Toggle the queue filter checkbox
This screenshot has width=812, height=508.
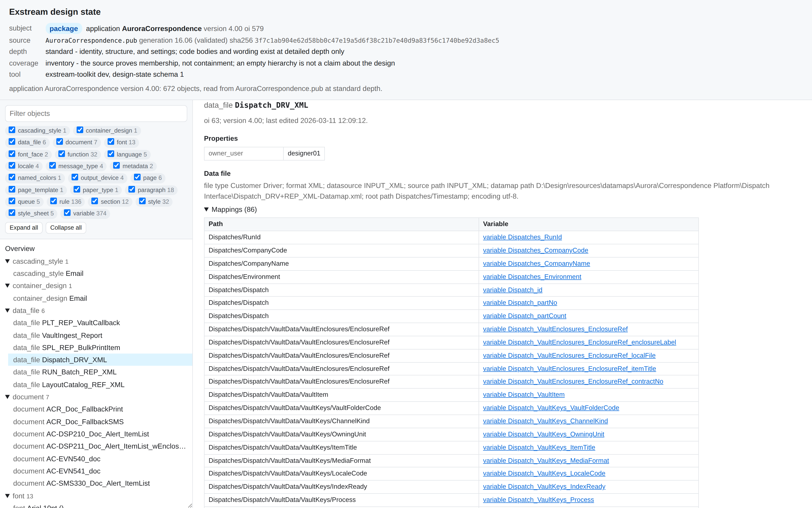click(x=12, y=201)
